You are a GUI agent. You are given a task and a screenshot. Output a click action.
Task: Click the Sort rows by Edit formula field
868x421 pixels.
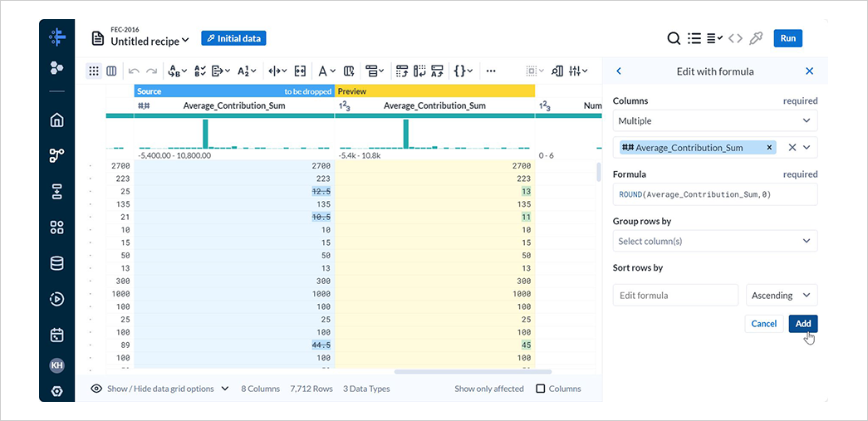(x=675, y=296)
